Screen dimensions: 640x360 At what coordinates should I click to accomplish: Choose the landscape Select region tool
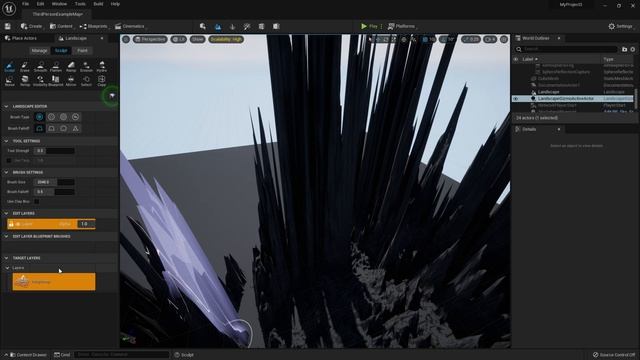click(86, 80)
